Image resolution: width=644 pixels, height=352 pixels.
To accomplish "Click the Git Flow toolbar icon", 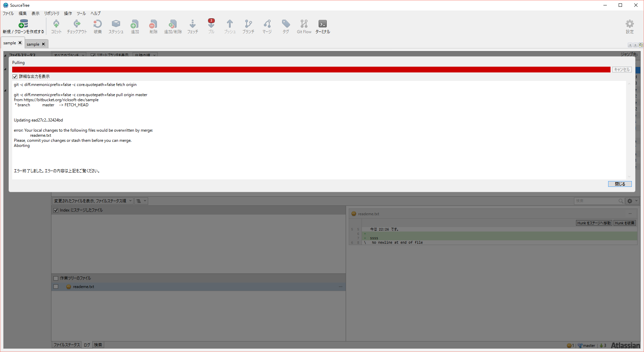I will pos(304,24).
